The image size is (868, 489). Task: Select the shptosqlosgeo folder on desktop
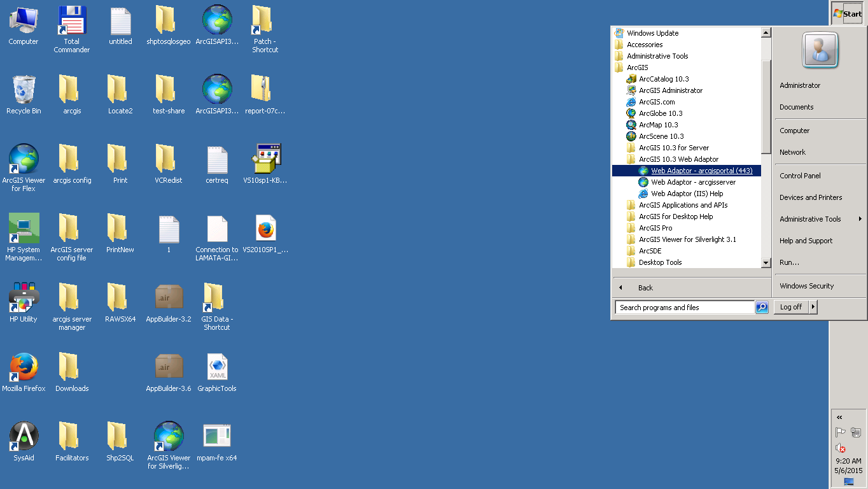pyautogui.click(x=169, y=25)
